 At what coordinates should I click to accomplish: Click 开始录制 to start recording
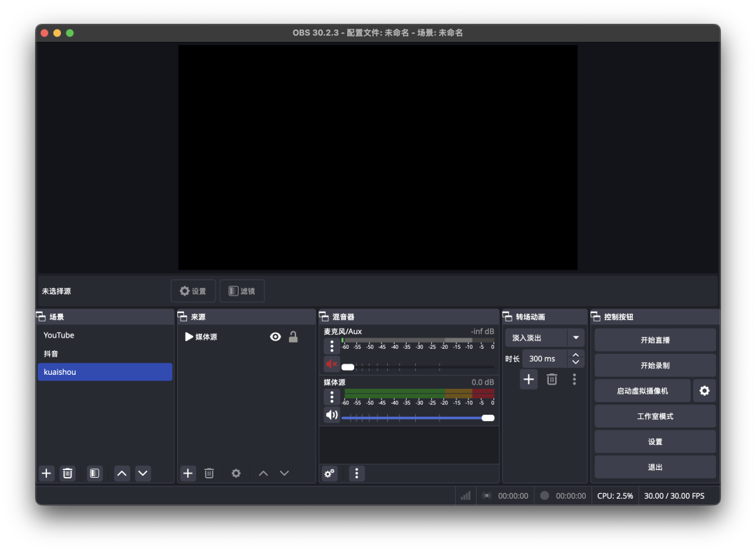[654, 365]
